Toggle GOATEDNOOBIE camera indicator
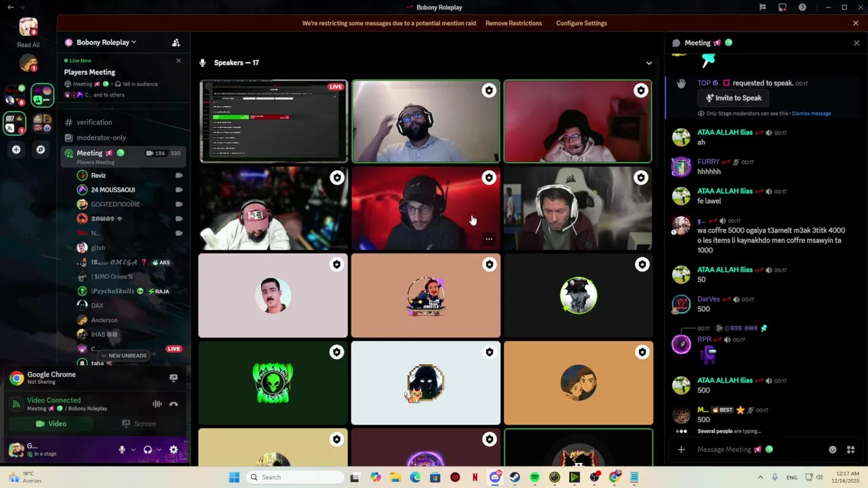 pos(179,204)
